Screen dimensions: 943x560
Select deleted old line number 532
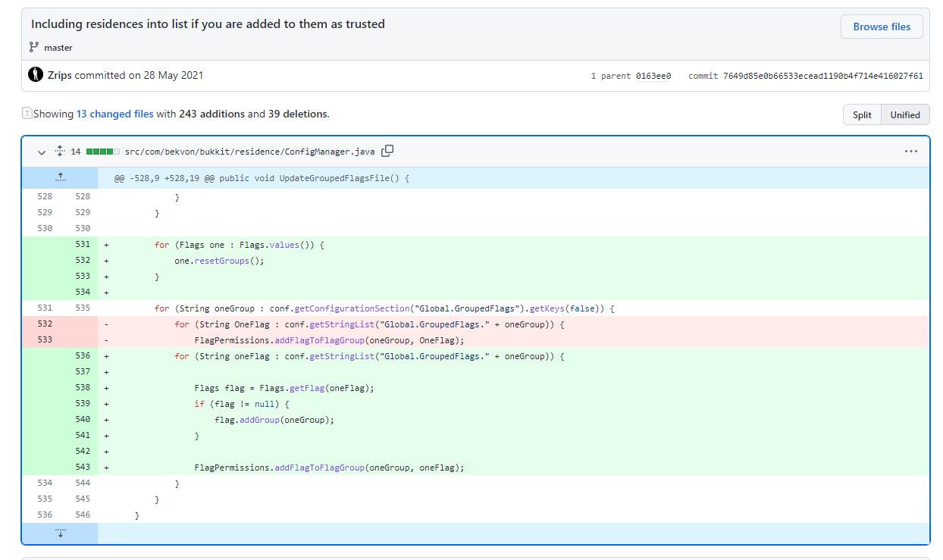click(41, 324)
